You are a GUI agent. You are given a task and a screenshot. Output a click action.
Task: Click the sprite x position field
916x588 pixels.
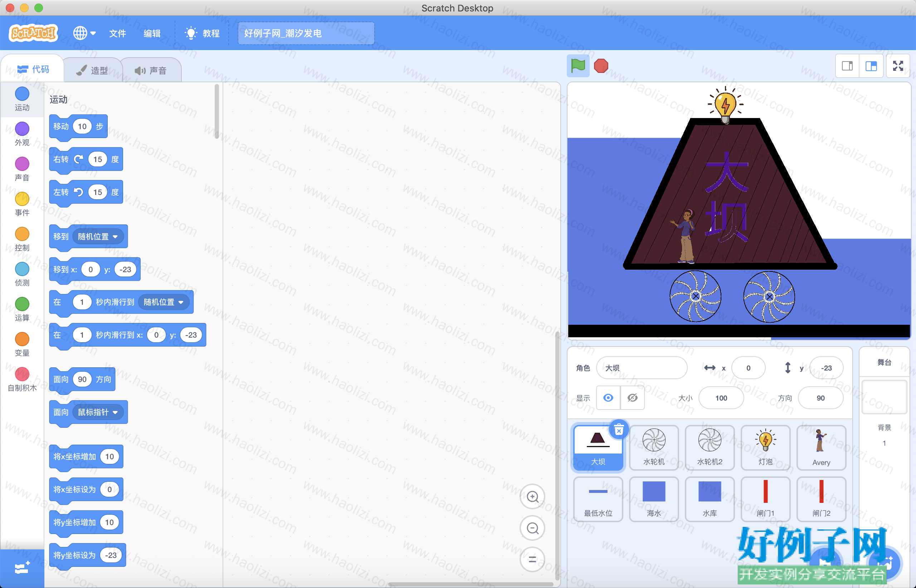(x=748, y=368)
